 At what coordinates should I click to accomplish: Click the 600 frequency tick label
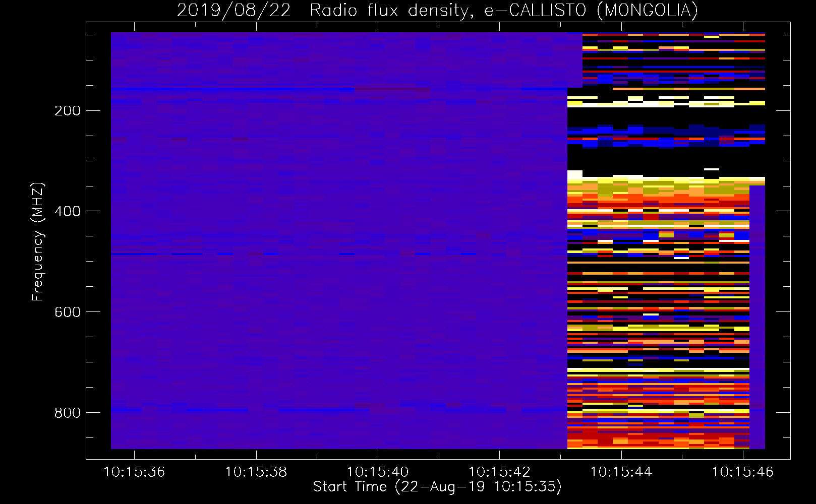68,312
